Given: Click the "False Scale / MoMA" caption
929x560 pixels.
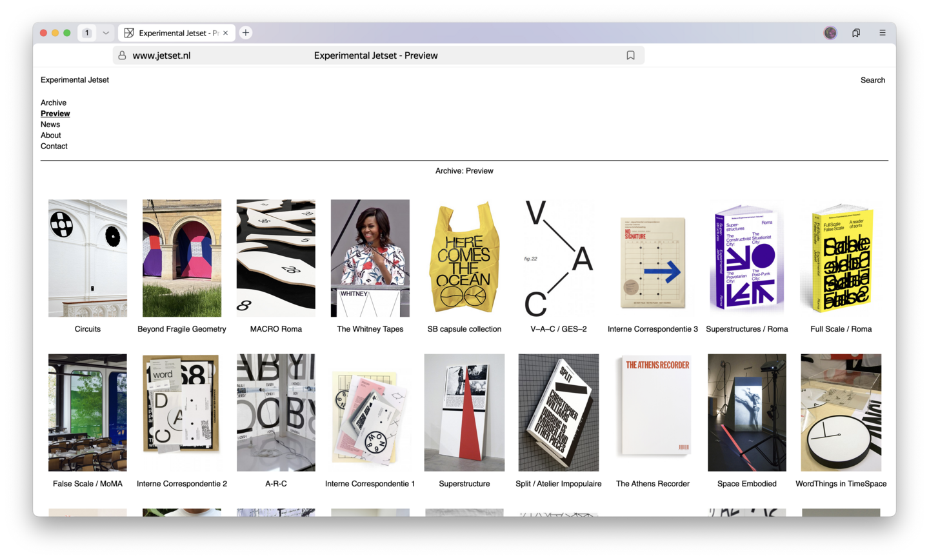Looking at the screenshot, I should [x=88, y=484].
